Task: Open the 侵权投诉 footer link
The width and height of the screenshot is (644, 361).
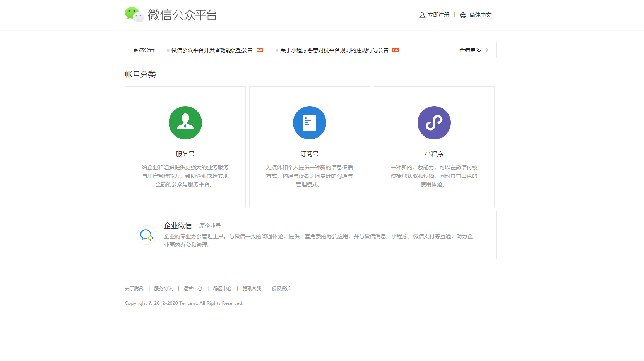Action: (281, 289)
